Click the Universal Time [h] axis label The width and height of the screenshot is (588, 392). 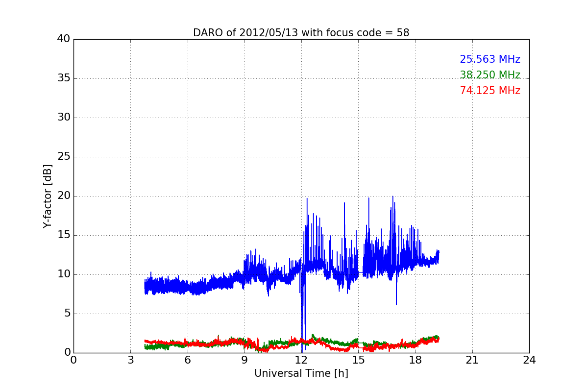(301, 373)
